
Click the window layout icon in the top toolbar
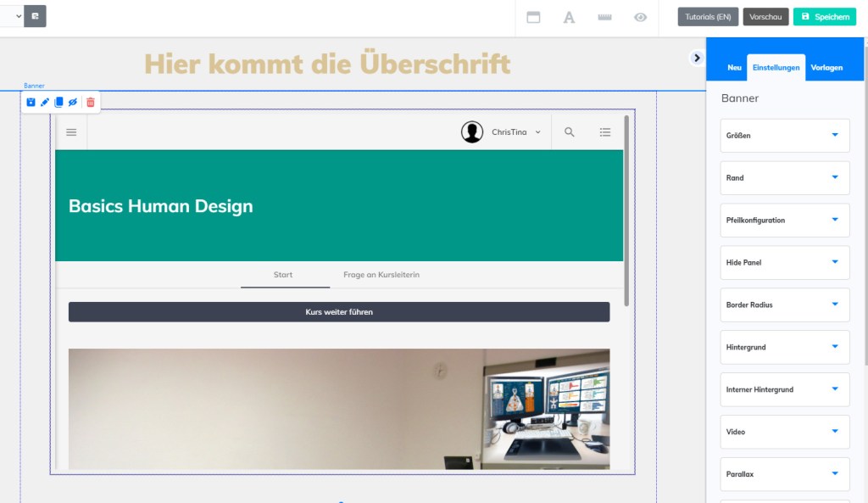tap(534, 17)
